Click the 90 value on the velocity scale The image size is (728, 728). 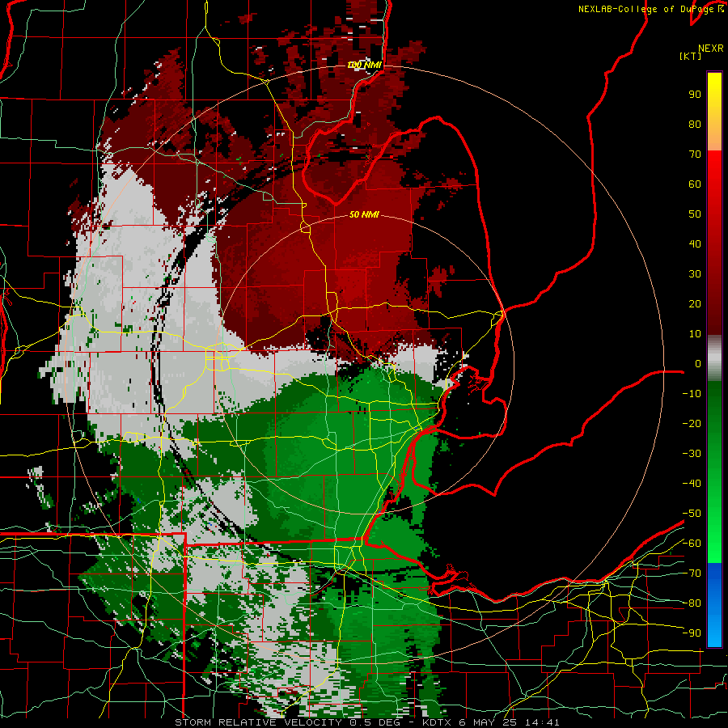point(695,95)
